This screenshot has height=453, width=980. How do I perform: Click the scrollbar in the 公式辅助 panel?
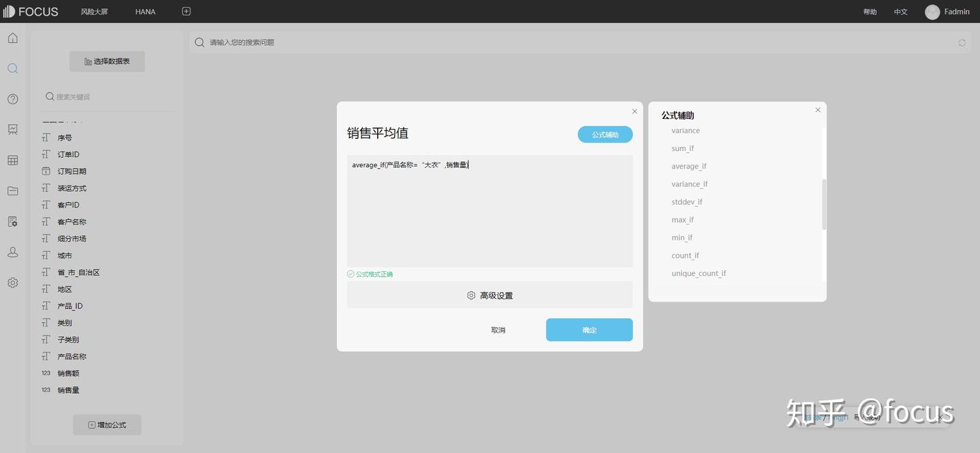click(825, 202)
